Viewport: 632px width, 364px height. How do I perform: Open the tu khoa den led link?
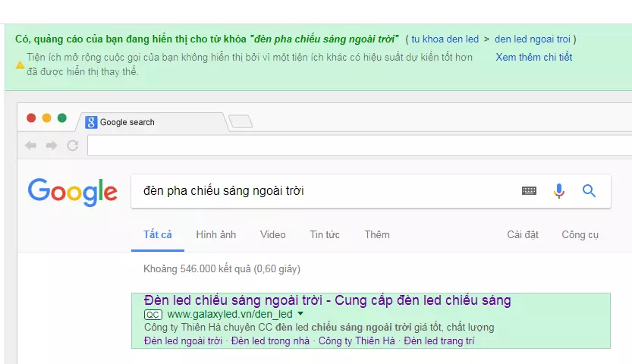click(445, 39)
